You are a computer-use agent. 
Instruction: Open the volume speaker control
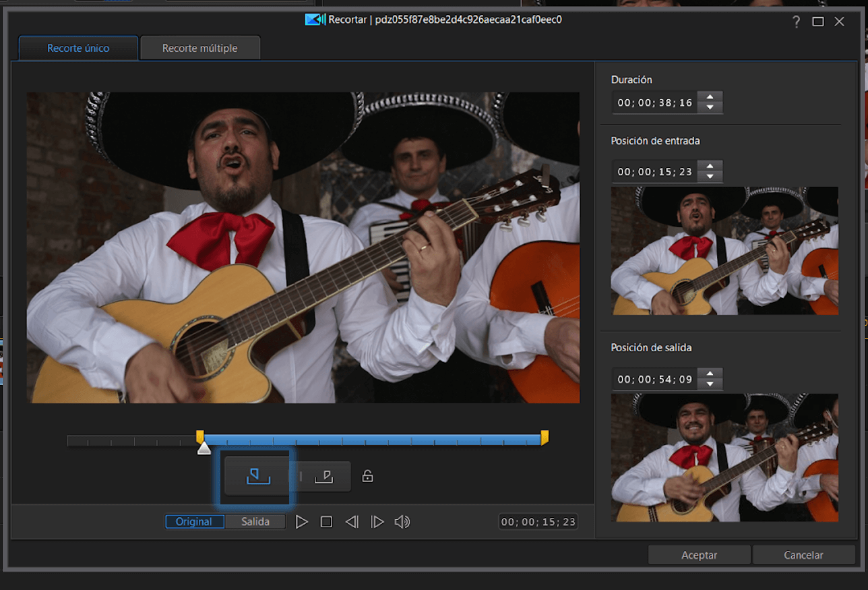pyautogui.click(x=402, y=522)
